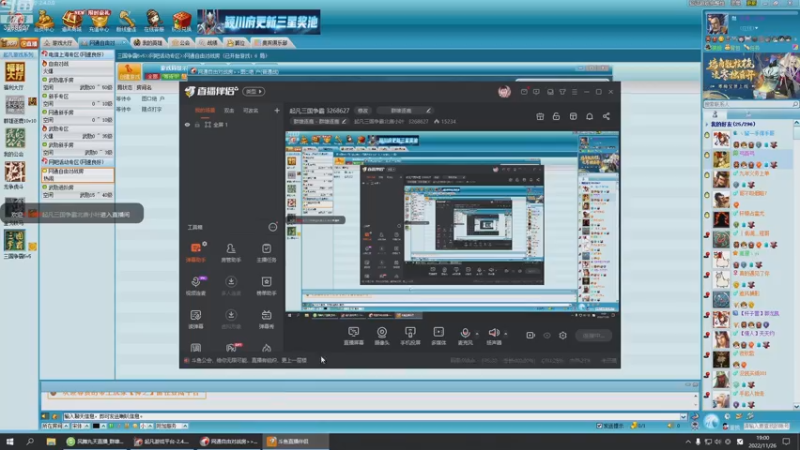Add a phone screen cast source (手机投屏)
The image size is (800, 450).
click(x=410, y=336)
